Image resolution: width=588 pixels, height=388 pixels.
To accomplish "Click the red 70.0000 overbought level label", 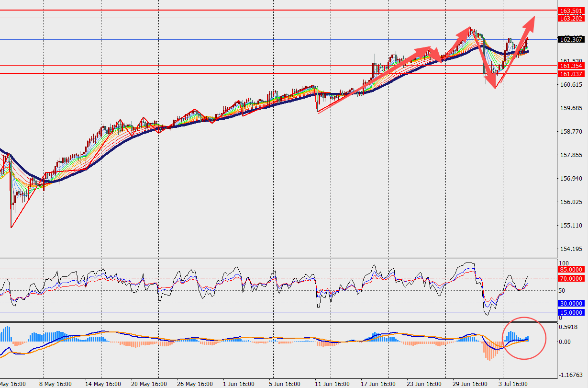I will tap(571, 278).
